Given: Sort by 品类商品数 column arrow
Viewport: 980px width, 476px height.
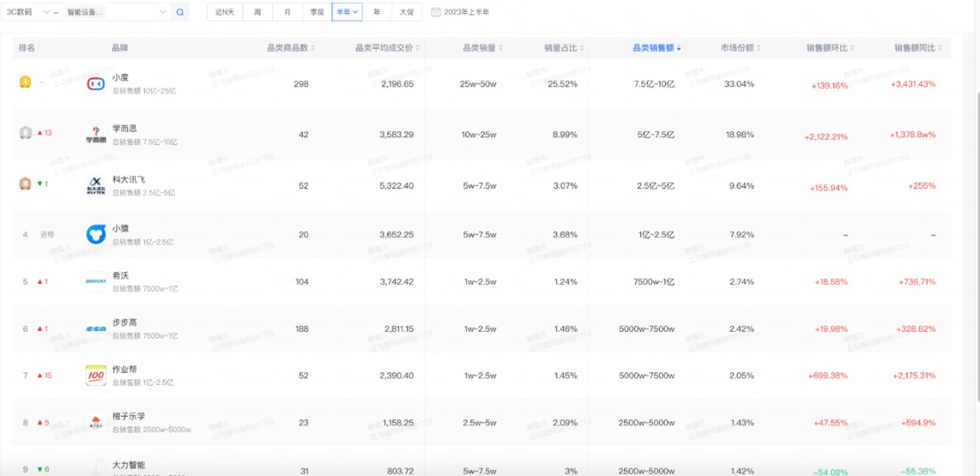Looking at the screenshot, I should 314,48.
